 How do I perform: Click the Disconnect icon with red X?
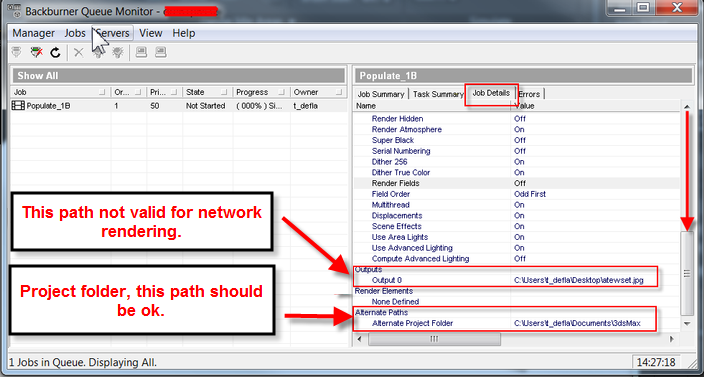(x=36, y=52)
